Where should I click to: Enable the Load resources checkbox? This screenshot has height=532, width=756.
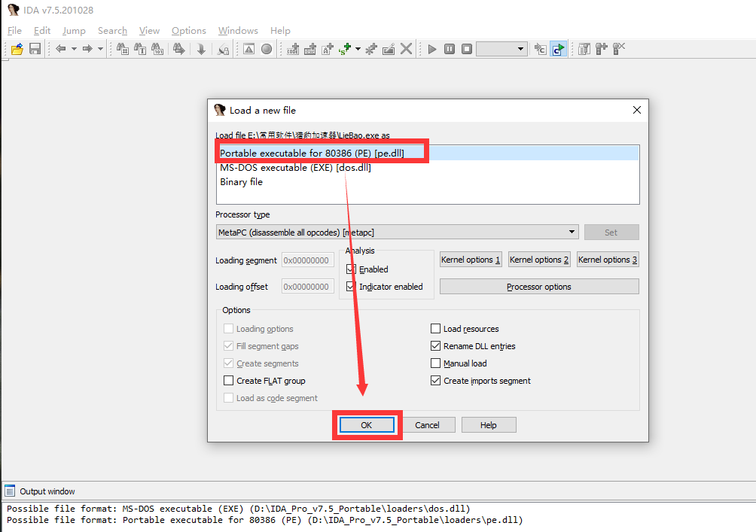tap(435, 329)
